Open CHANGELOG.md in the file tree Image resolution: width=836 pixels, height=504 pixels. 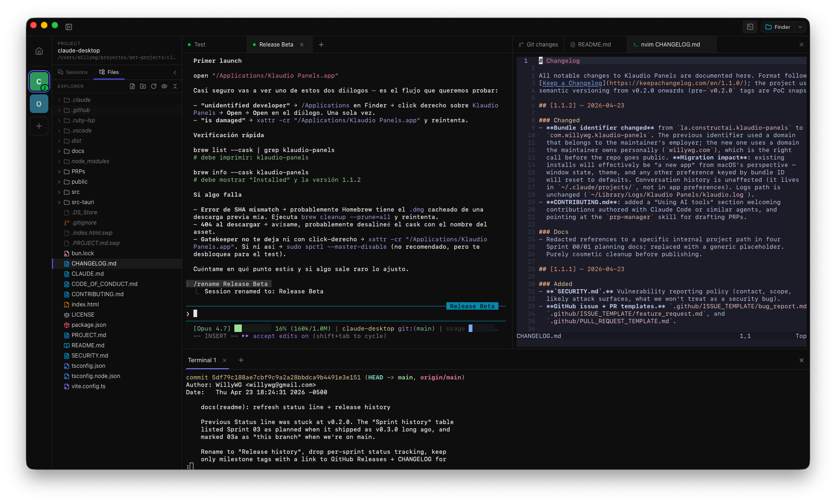(117, 264)
